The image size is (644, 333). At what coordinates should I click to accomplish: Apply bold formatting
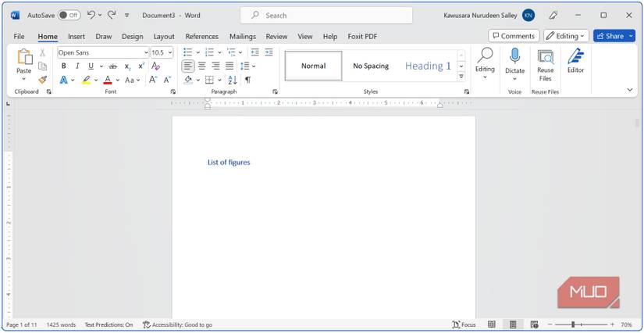click(x=64, y=66)
